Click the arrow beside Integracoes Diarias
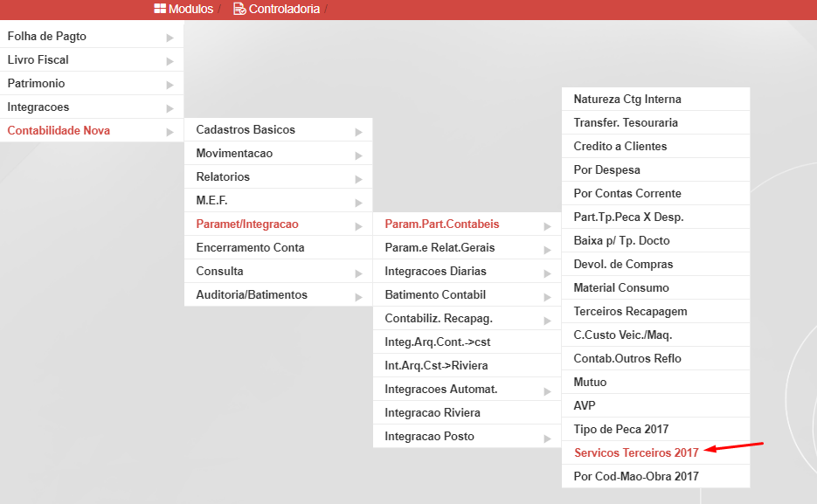817x504 pixels. [x=547, y=273]
